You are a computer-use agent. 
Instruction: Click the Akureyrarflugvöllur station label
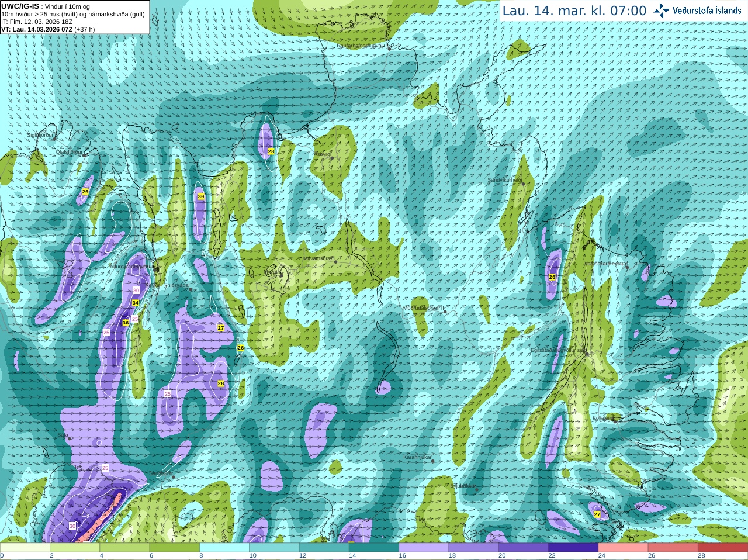pos(132,267)
